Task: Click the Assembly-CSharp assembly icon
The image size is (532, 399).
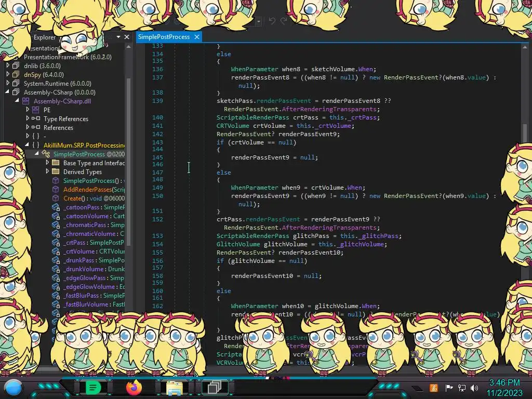Action: [16, 92]
